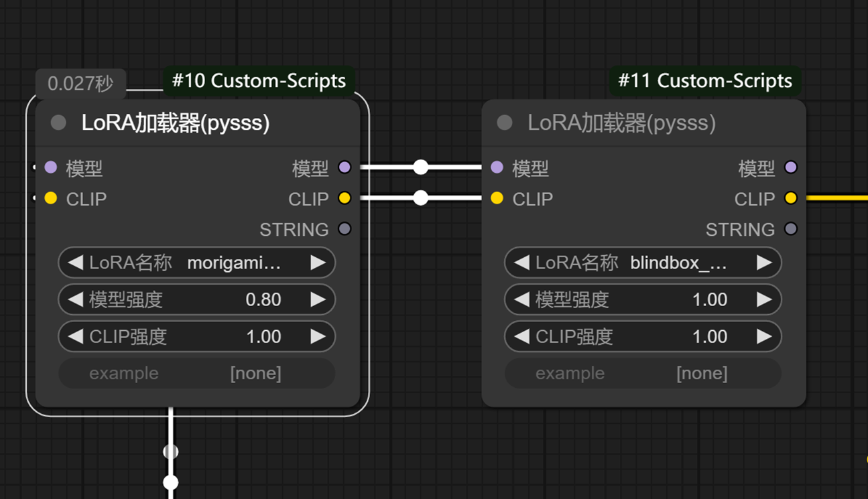
Task: Click the purple 模型 input port on node #11
Action: pos(497,168)
